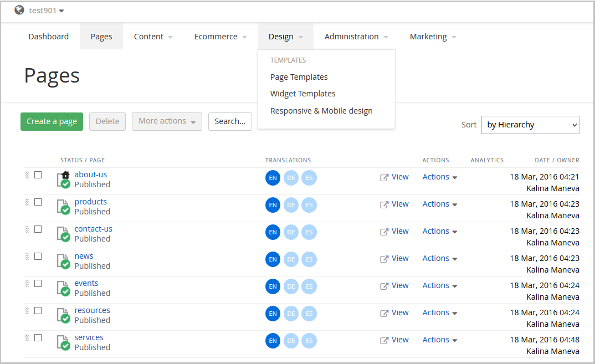Select the ES translation badge for news

coord(309,259)
